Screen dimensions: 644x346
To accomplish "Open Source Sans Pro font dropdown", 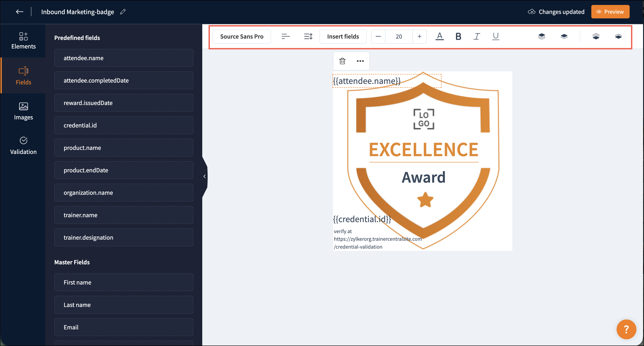I will click(241, 37).
